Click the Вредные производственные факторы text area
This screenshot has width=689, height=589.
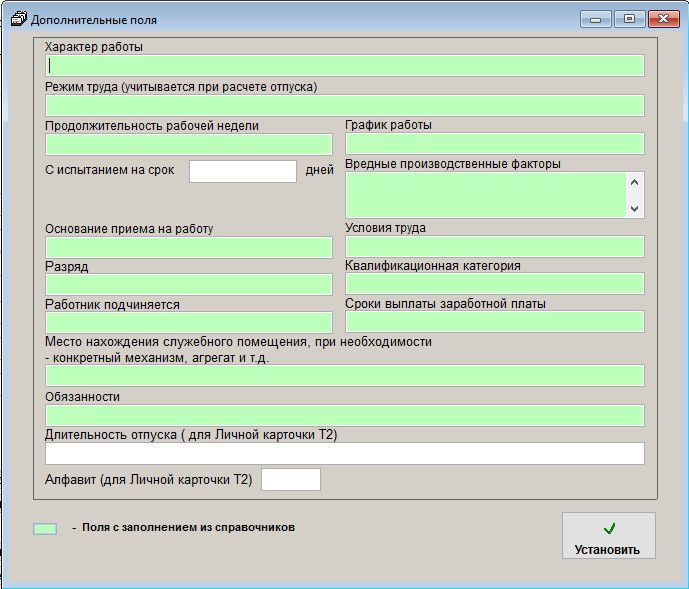click(x=486, y=195)
